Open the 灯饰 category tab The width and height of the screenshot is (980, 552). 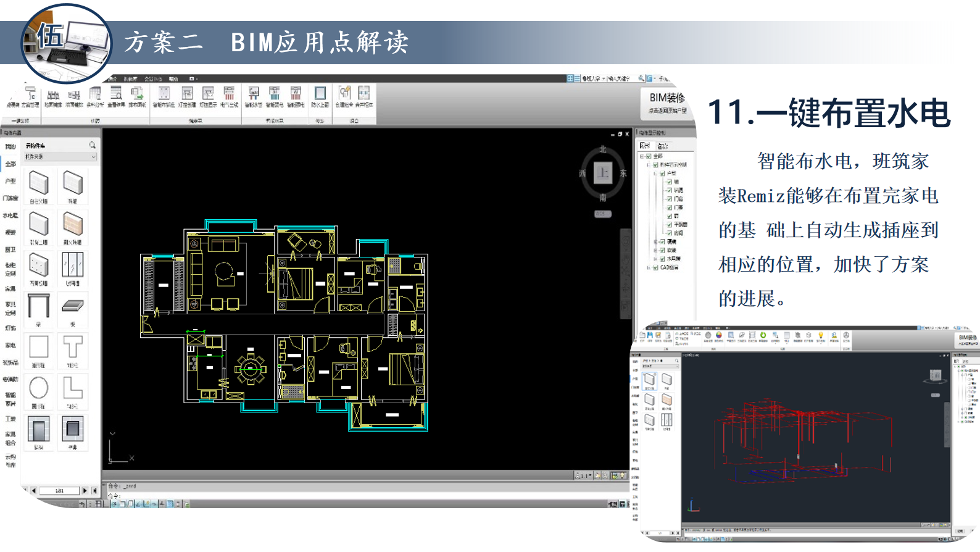pyautogui.click(x=10, y=328)
